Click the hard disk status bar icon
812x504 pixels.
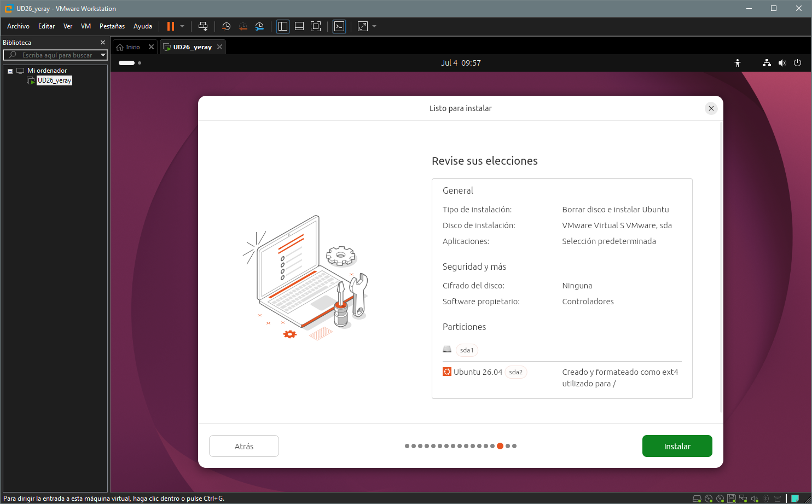tap(697, 499)
